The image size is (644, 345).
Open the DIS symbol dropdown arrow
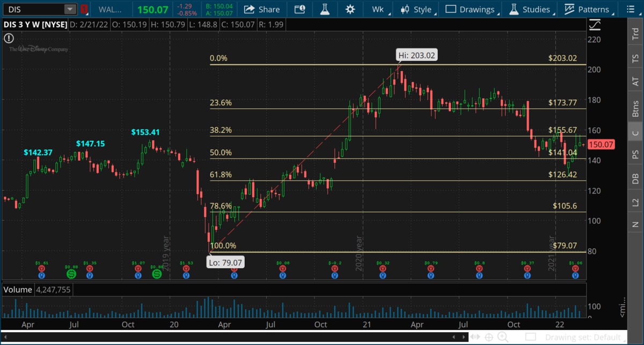pos(70,9)
